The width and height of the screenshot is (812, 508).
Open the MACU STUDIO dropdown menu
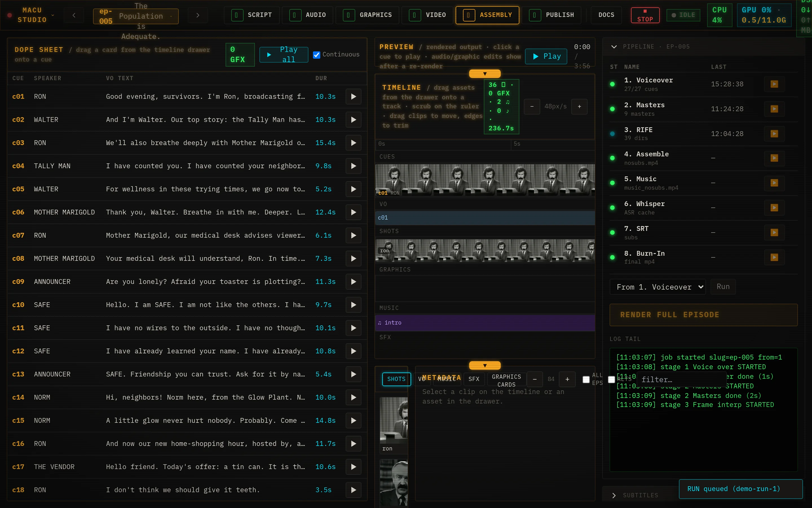(x=32, y=15)
